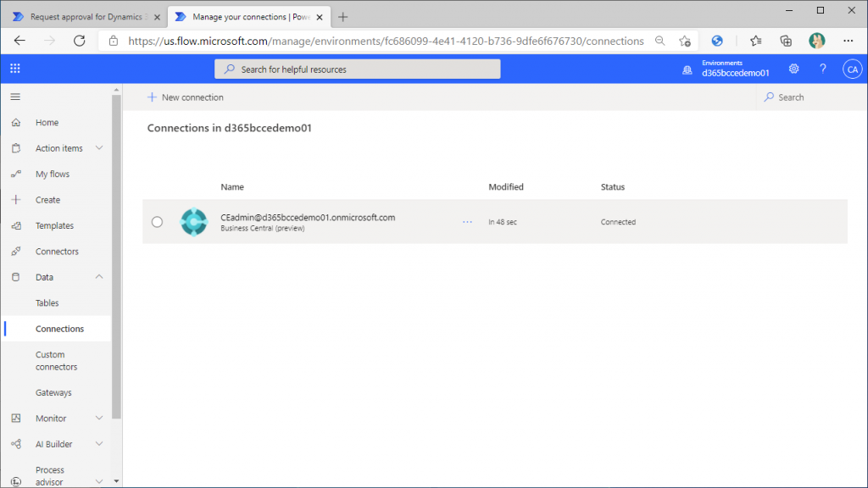Click the Home house icon

16,122
